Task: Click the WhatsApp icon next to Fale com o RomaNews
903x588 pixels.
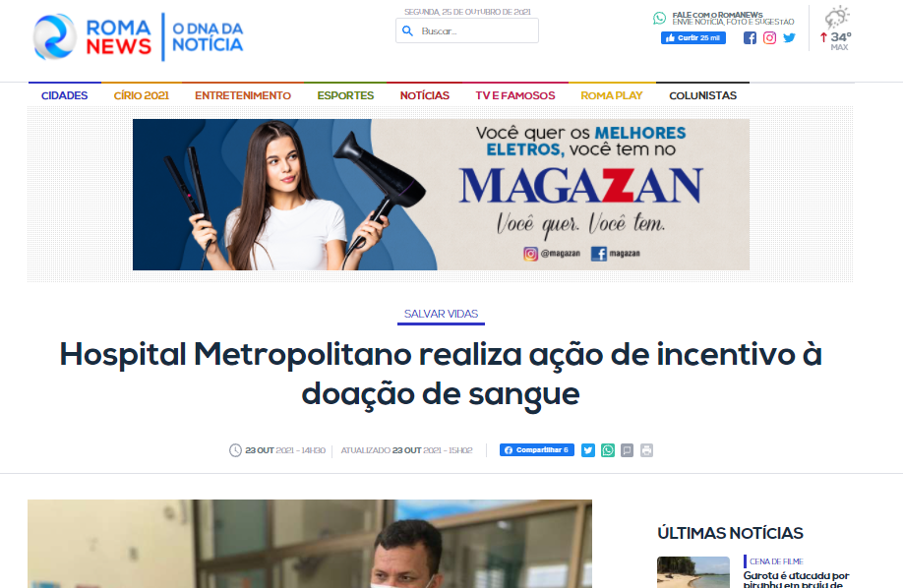Action: pyautogui.click(x=659, y=19)
